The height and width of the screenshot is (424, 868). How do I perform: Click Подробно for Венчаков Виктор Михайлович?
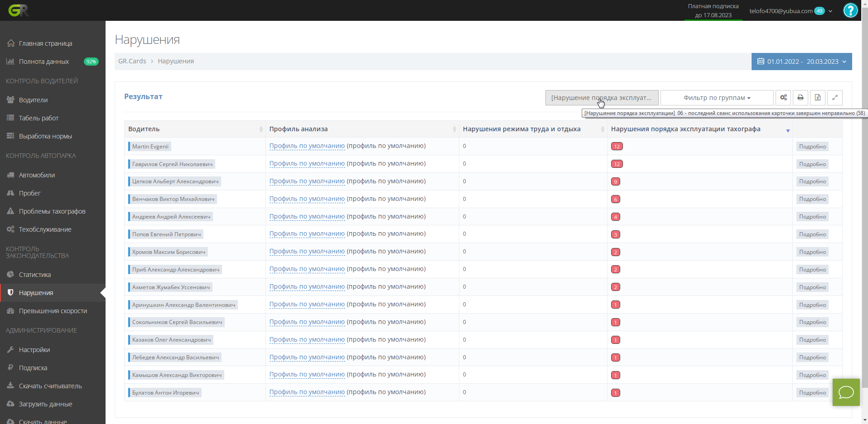812,199
